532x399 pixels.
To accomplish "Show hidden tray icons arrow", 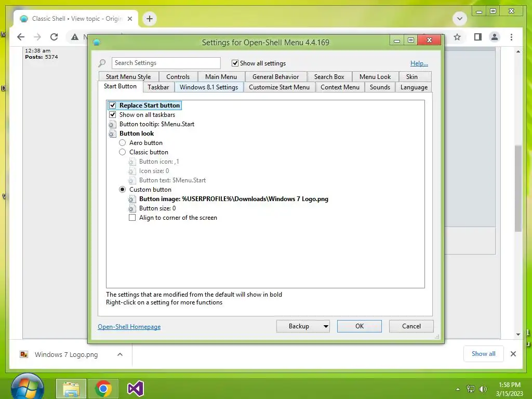I will 458,389.
